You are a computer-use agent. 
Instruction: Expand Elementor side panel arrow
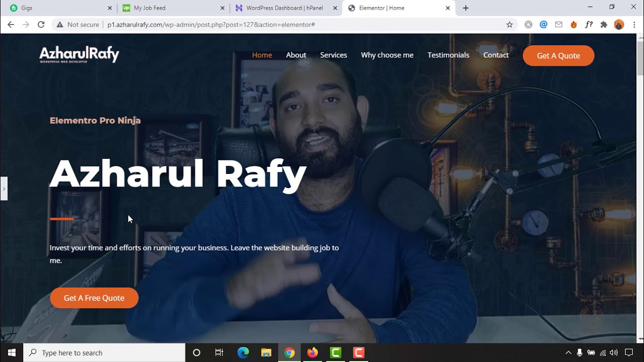click(4, 189)
